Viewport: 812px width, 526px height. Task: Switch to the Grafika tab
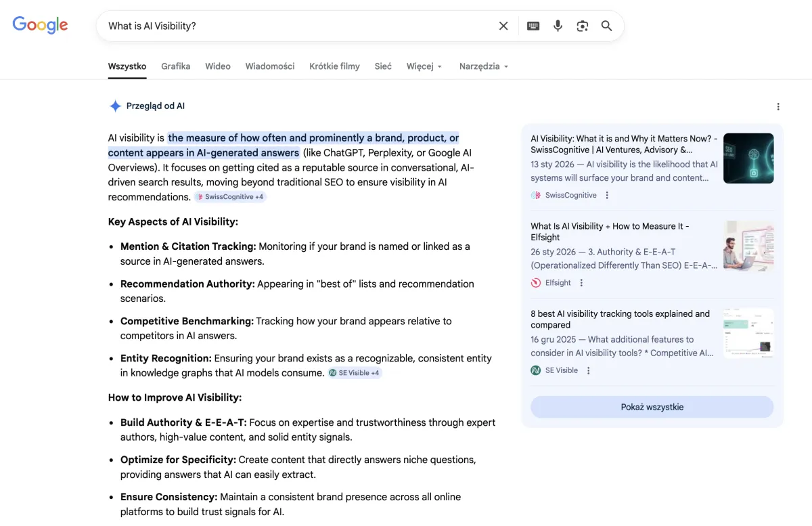click(175, 66)
